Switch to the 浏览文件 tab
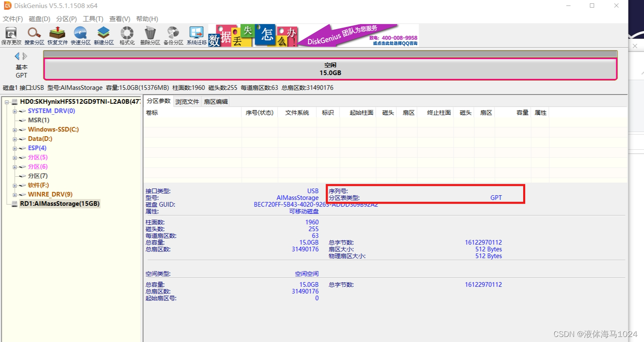 (x=187, y=102)
